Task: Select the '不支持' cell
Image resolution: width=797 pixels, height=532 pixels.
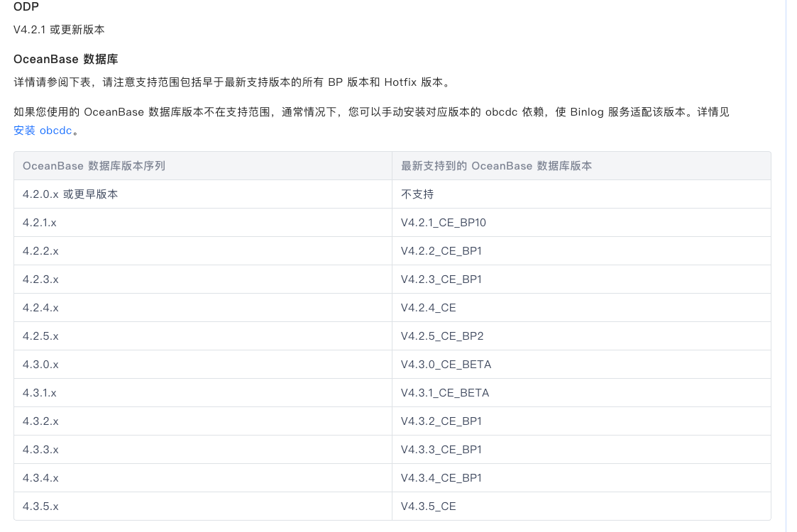Action: (581, 194)
